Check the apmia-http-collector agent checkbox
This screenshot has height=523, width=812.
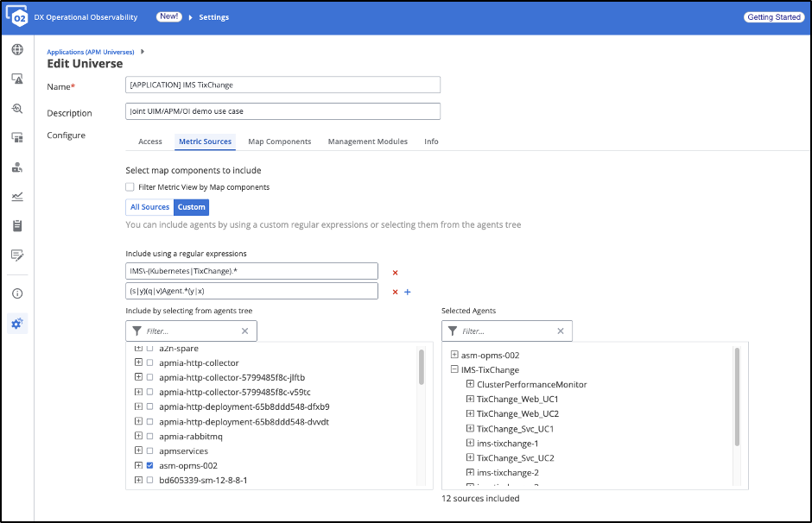pos(149,362)
